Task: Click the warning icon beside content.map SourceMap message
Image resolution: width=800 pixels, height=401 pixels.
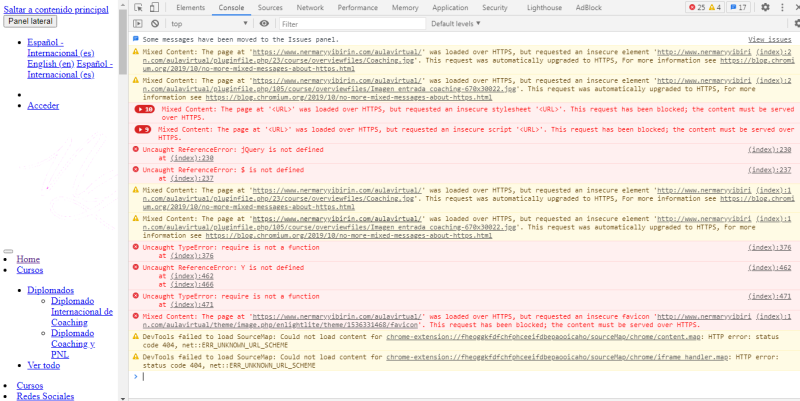Action: (x=136, y=337)
